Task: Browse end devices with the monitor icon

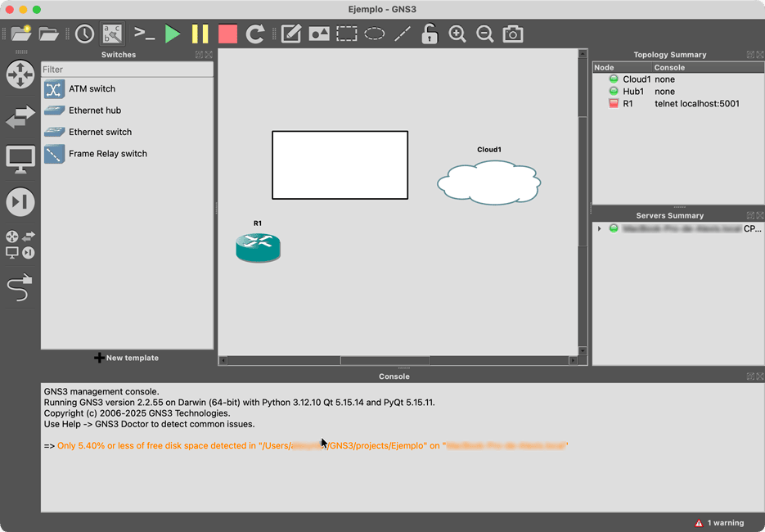Action: 20,159
